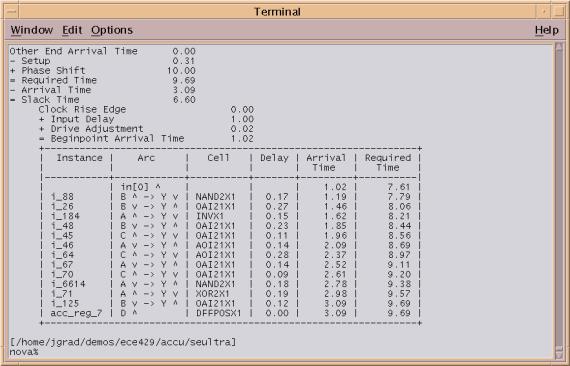Click the in[0] ^ arc entry
This screenshot has height=366, width=570.
[140, 187]
